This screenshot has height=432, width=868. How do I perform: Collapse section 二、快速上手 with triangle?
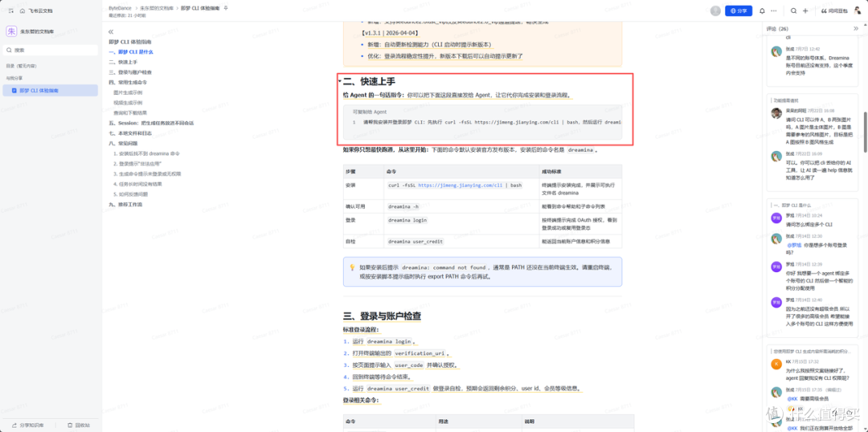(x=339, y=81)
